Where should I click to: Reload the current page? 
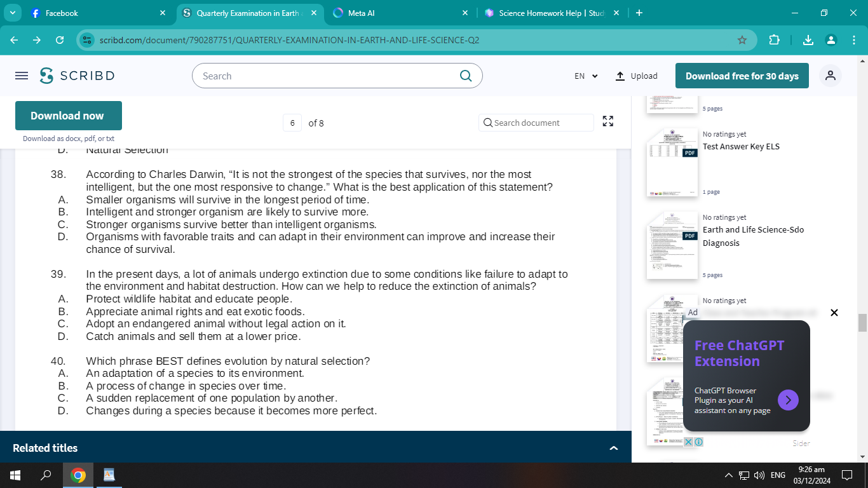60,40
